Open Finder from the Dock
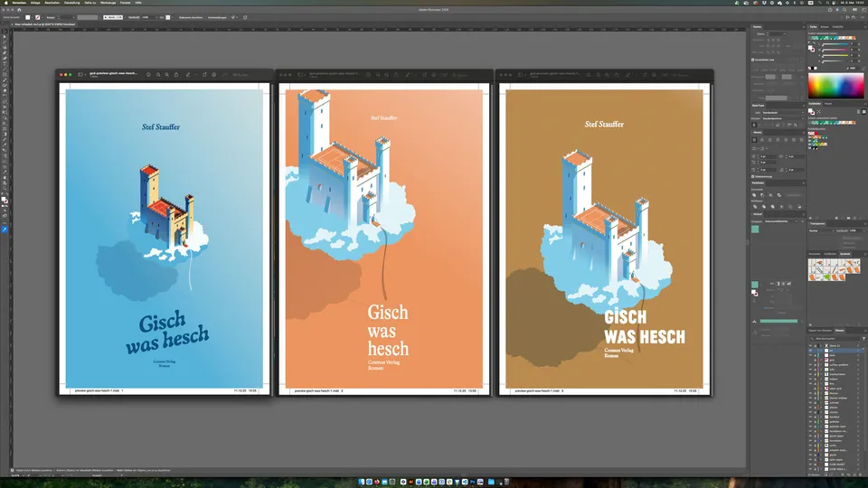Image resolution: width=868 pixels, height=488 pixels. click(362, 482)
